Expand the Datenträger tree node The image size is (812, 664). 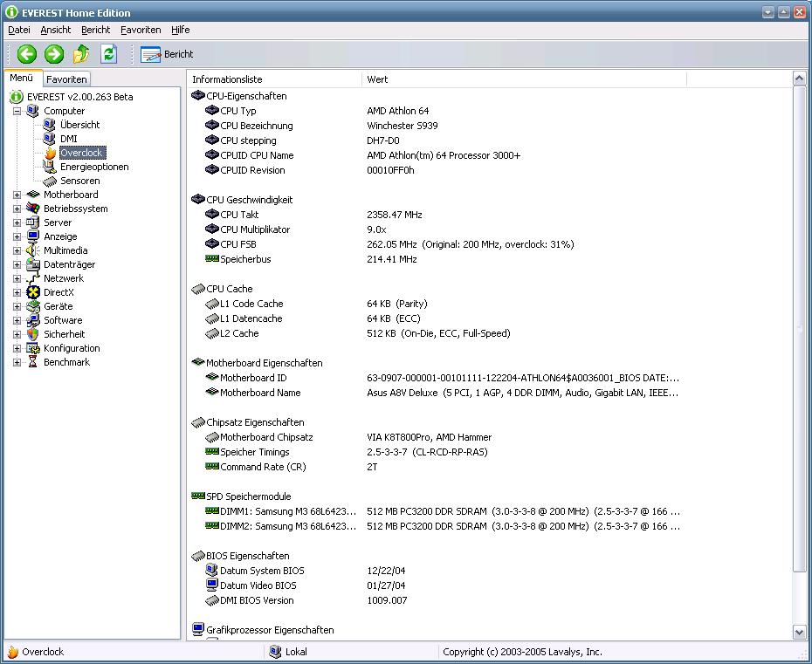pos(17,264)
